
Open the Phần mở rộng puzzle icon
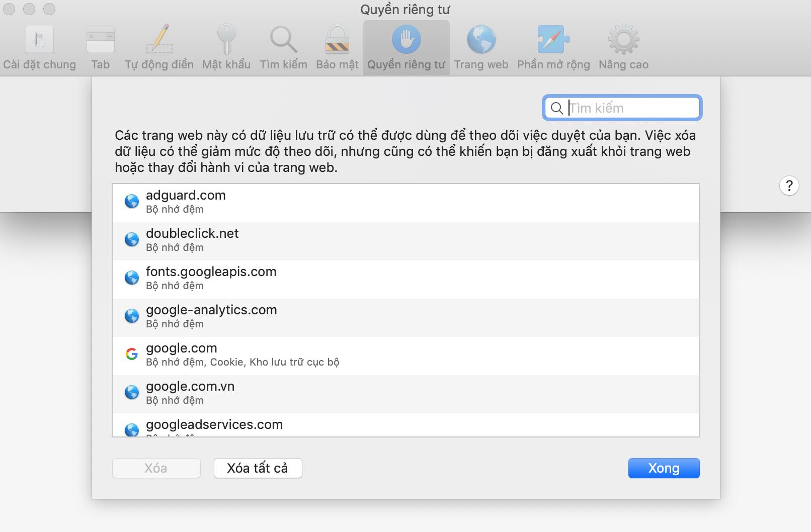553,40
